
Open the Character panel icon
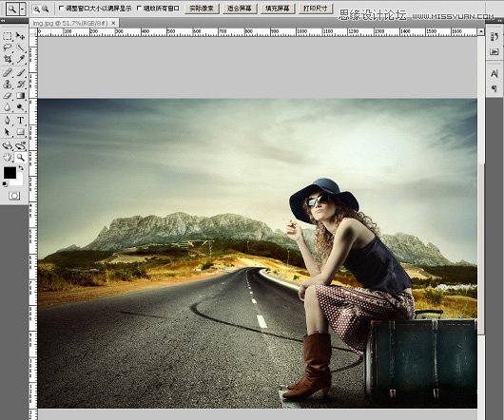pyautogui.click(x=494, y=74)
